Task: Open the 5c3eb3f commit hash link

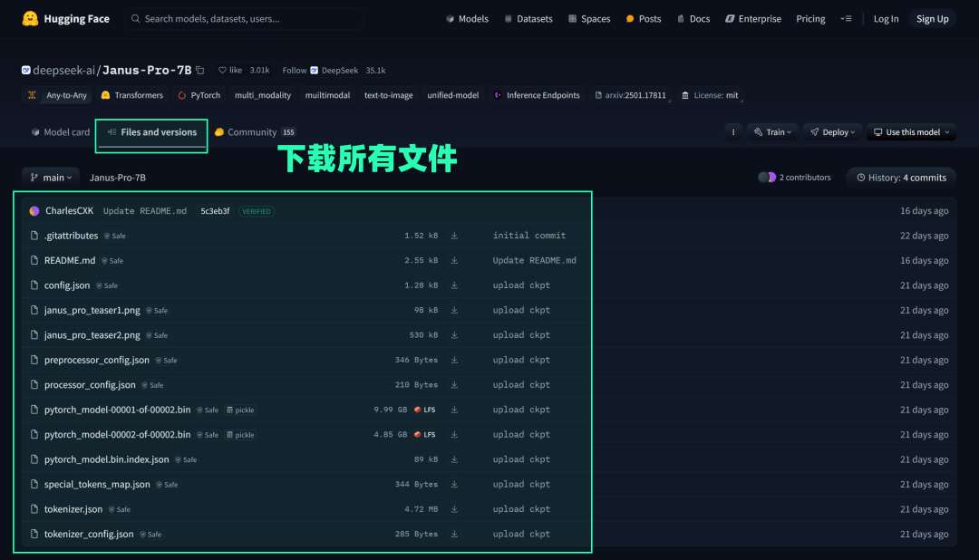Action: (215, 211)
